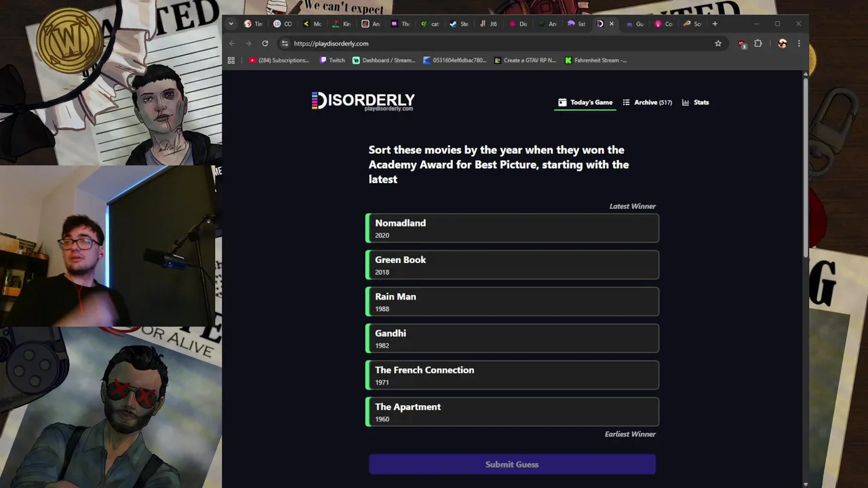Image resolution: width=868 pixels, height=488 pixels.
Task: Open the Dashboard / Stream bookmark
Action: [x=384, y=60]
